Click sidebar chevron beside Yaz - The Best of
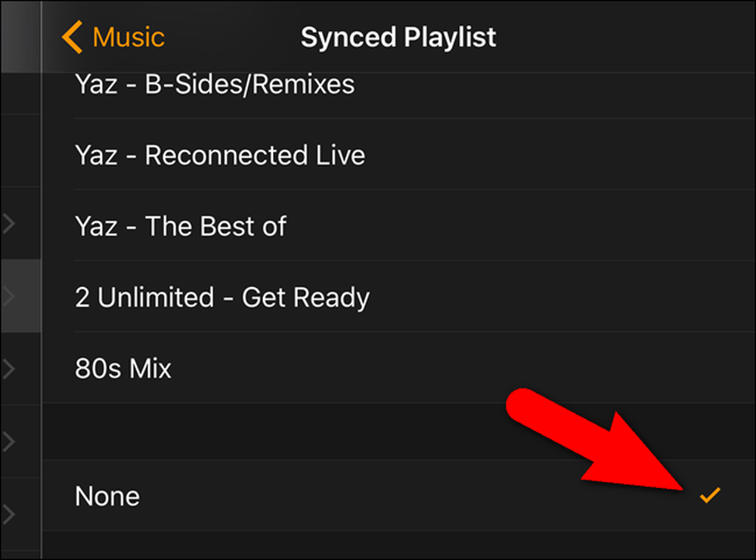Screen dimensions: 756x560 pyautogui.click(x=8, y=224)
